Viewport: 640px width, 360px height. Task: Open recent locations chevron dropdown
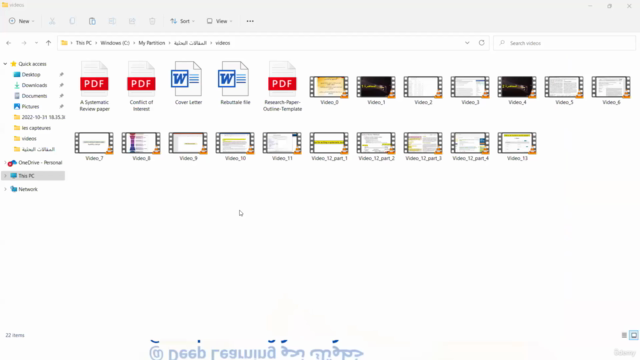pyautogui.click(x=36, y=43)
